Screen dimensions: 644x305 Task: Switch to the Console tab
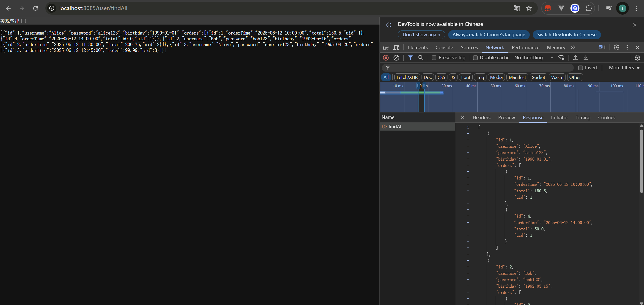click(x=444, y=47)
